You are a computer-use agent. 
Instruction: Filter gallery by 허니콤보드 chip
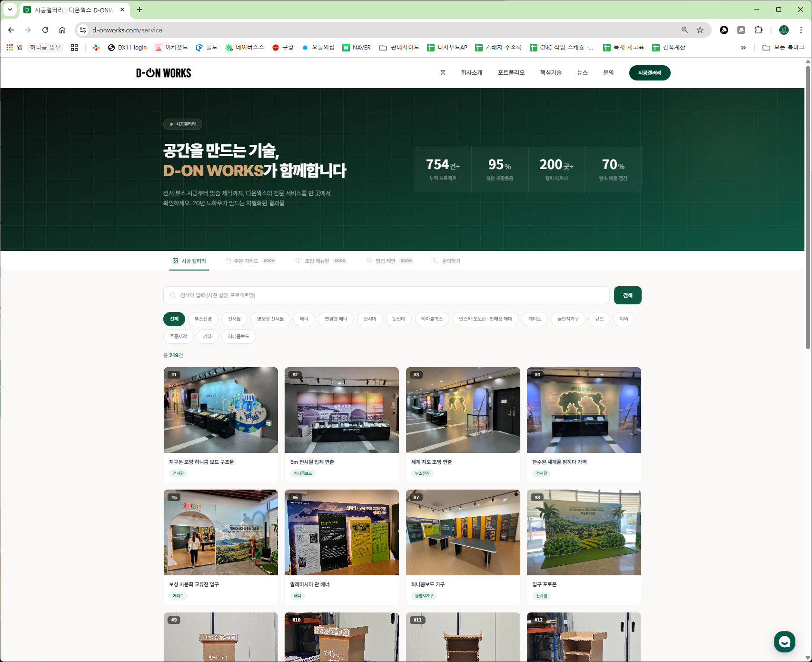[238, 336]
